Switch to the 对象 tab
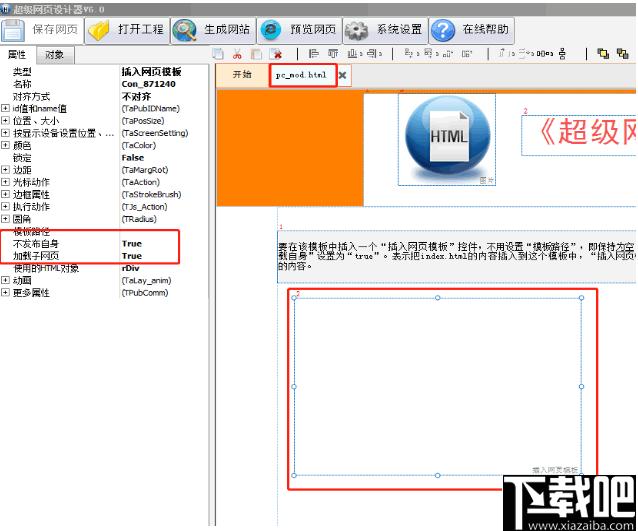This screenshot has width=638, height=531. pyautogui.click(x=55, y=55)
